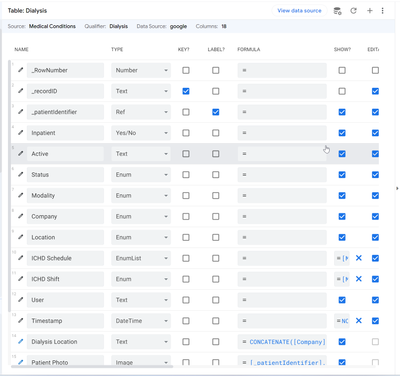400x376 pixels.
Task: Enable Show checkbox for _RowNumber
Action: tap(342, 70)
